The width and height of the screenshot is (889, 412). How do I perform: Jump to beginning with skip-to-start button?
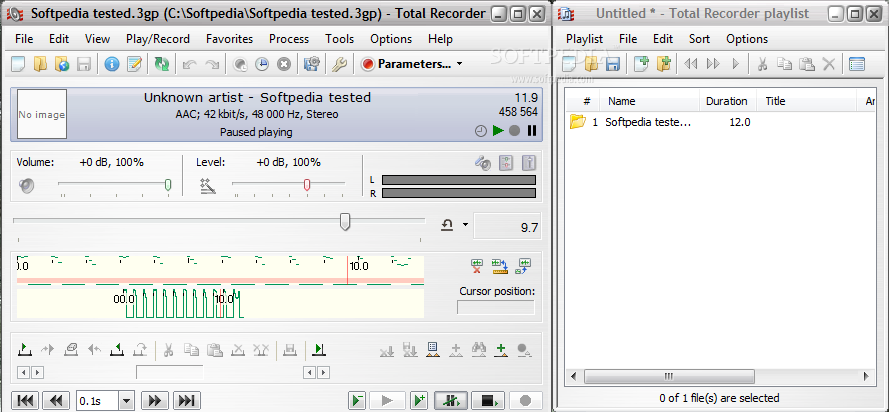(26, 401)
